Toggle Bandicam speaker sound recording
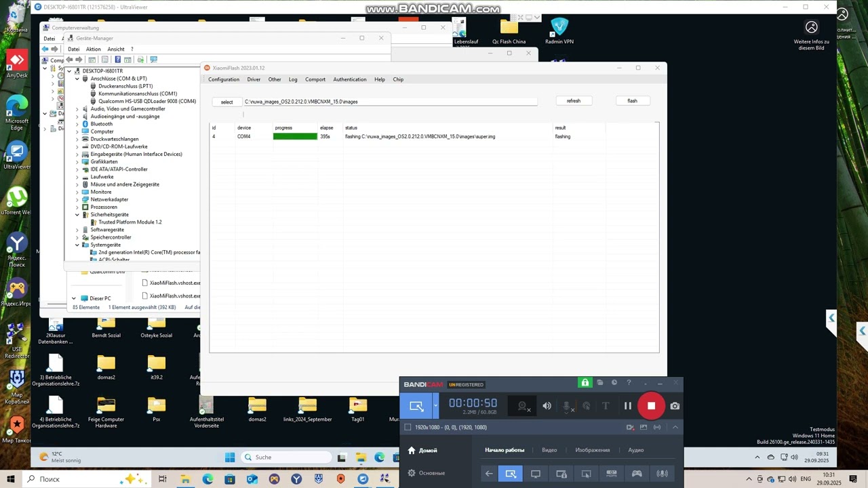Viewport: 868px width, 488px height. pos(547,406)
